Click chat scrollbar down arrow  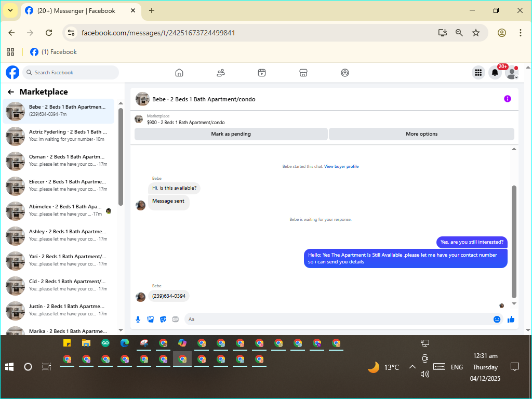514,304
